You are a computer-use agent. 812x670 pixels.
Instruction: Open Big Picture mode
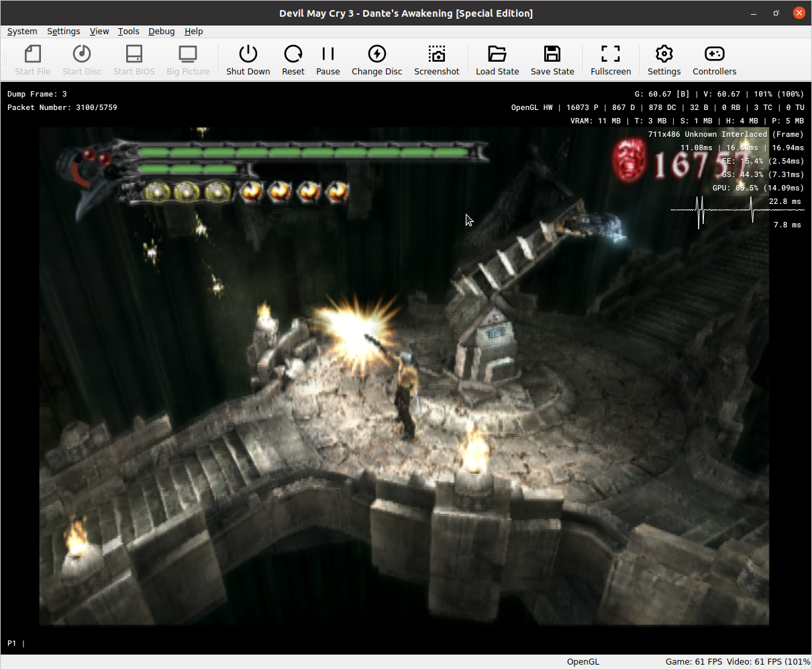pos(188,60)
